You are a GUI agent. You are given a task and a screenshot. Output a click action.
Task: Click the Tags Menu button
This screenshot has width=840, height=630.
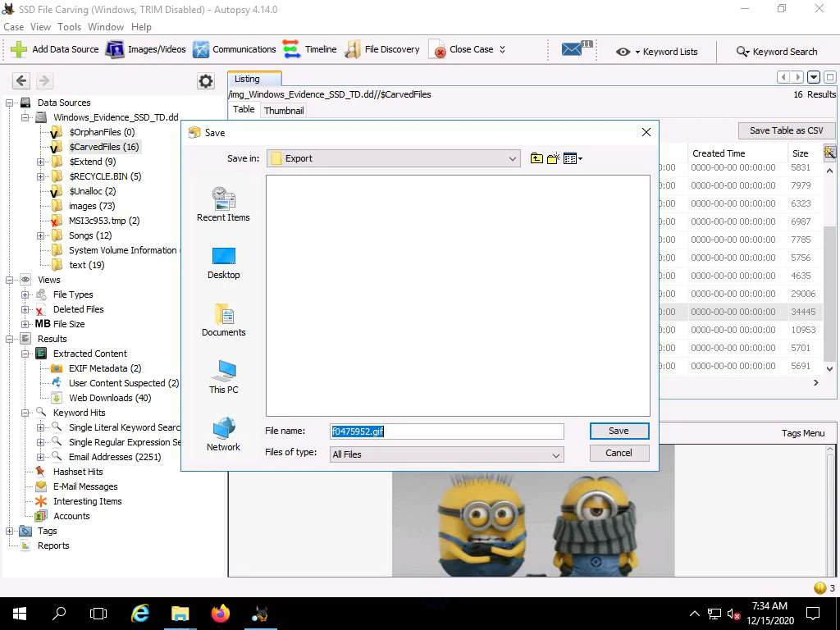(x=802, y=433)
